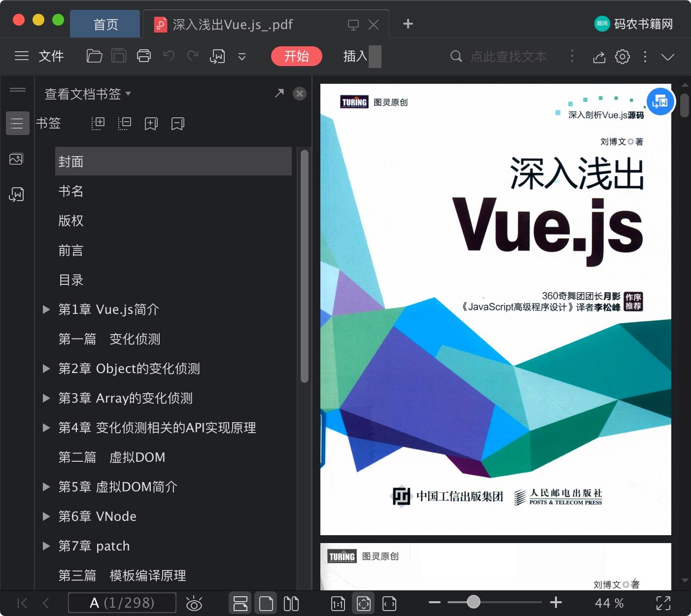
Task: Toggle the thumbnails sidebar icon
Action: [16, 159]
